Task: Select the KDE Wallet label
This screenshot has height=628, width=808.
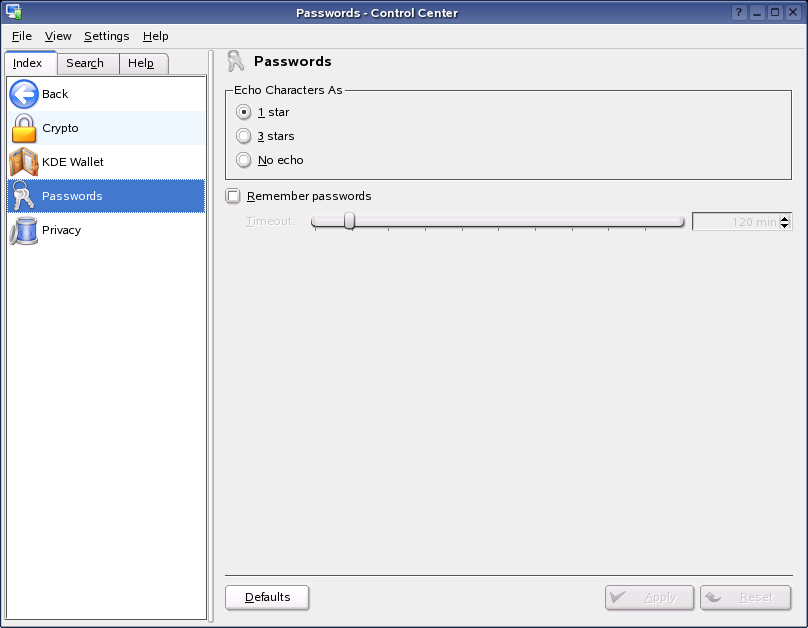Action: pyautogui.click(x=73, y=162)
